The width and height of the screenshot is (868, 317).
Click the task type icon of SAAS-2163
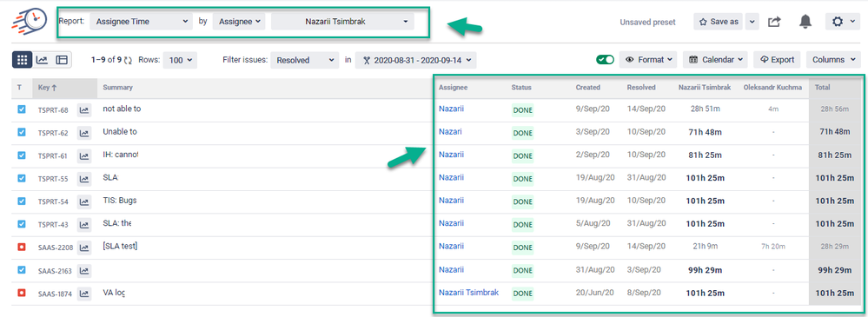[x=22, y=270]
